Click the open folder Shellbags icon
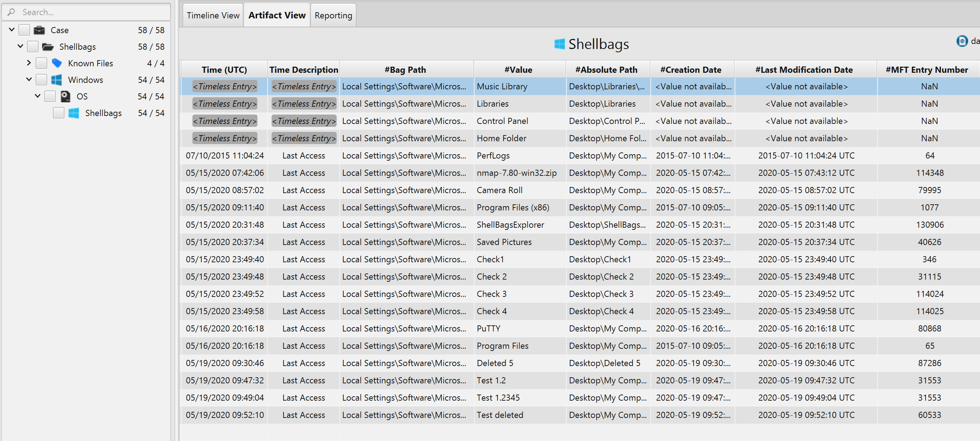The height and width of the screenshot is (441, 980). 48,47
